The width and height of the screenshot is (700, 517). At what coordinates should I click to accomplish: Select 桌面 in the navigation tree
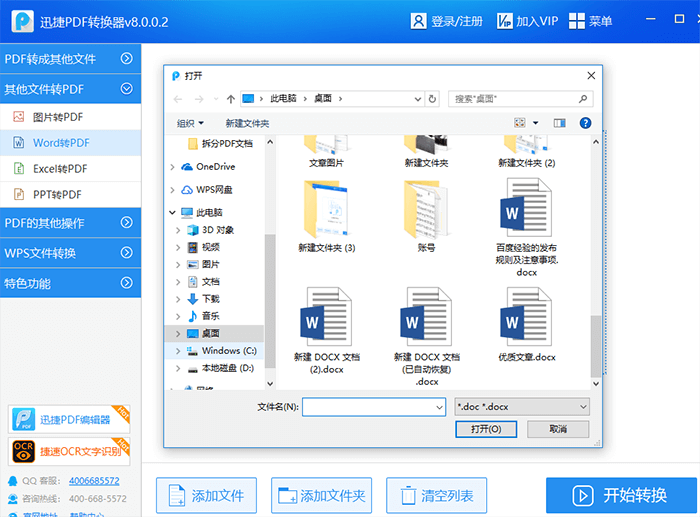(214, 333)
